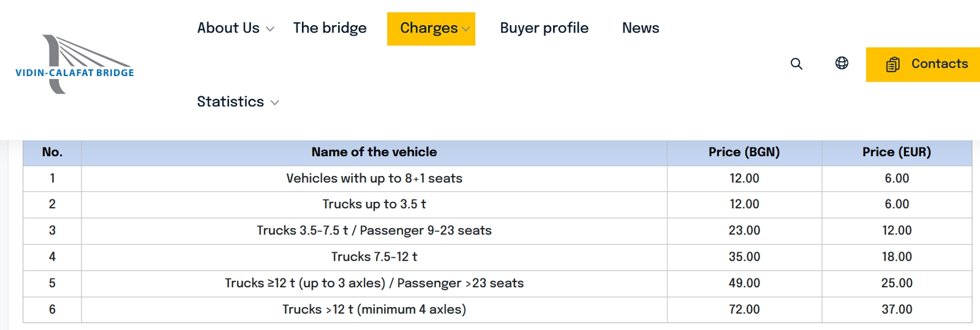Viewport: 980px width, 330px height.
Task: Click the Price (EUR) column header
Action: coord(896,152)
